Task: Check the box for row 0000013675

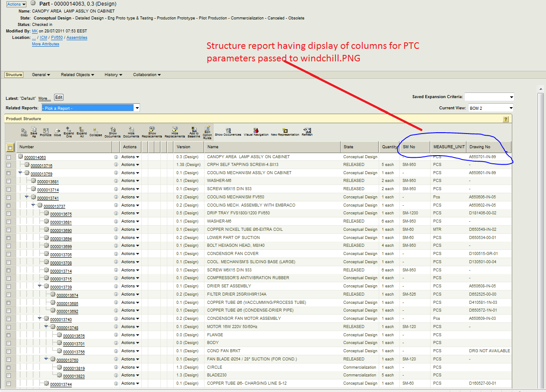Action: click(x=9, y=213)
